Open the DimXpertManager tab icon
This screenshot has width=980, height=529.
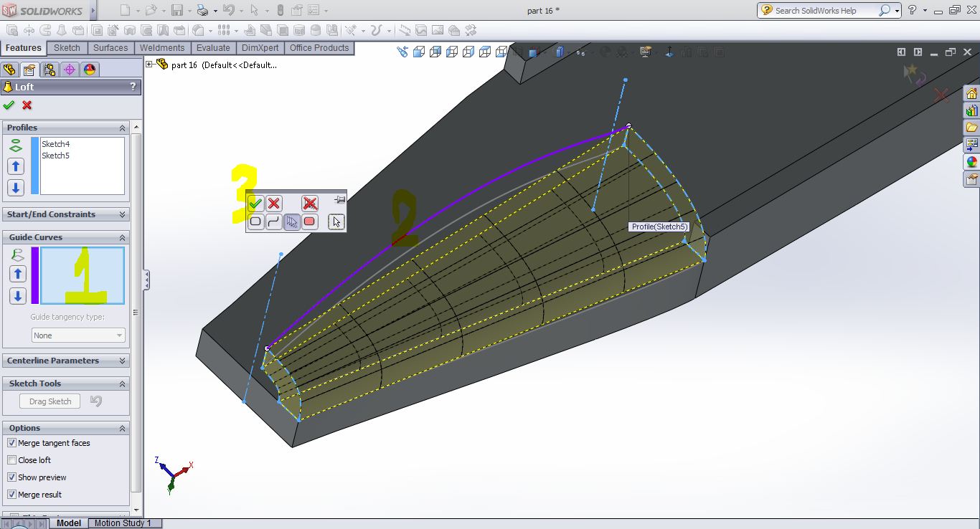point(69,70)
